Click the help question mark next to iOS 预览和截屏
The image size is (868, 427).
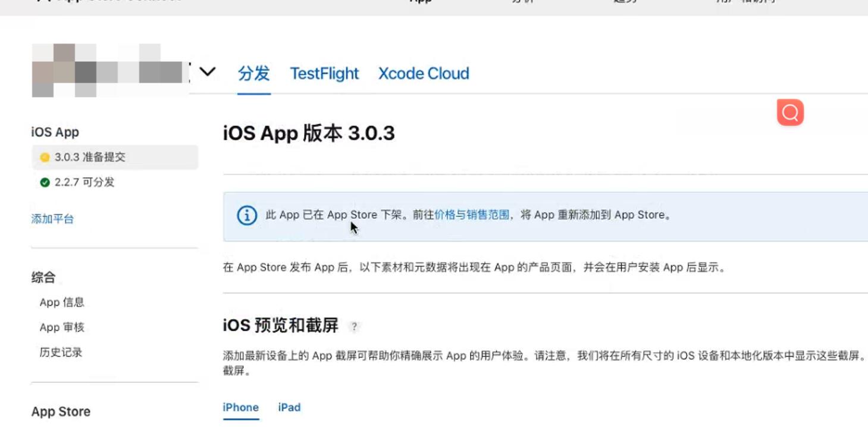click(355, 326)
